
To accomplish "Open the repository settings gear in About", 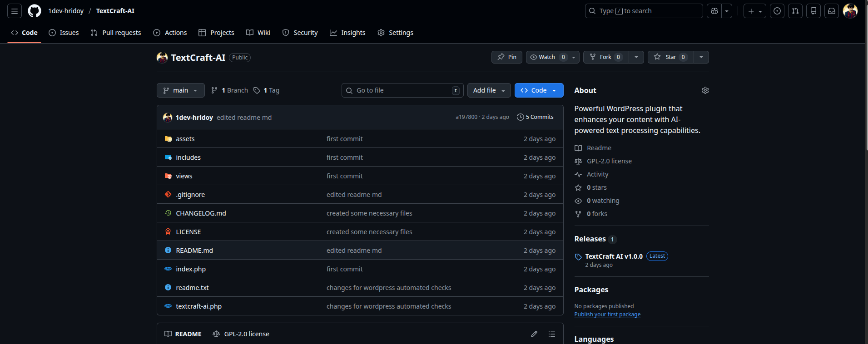I will (705, 90).
